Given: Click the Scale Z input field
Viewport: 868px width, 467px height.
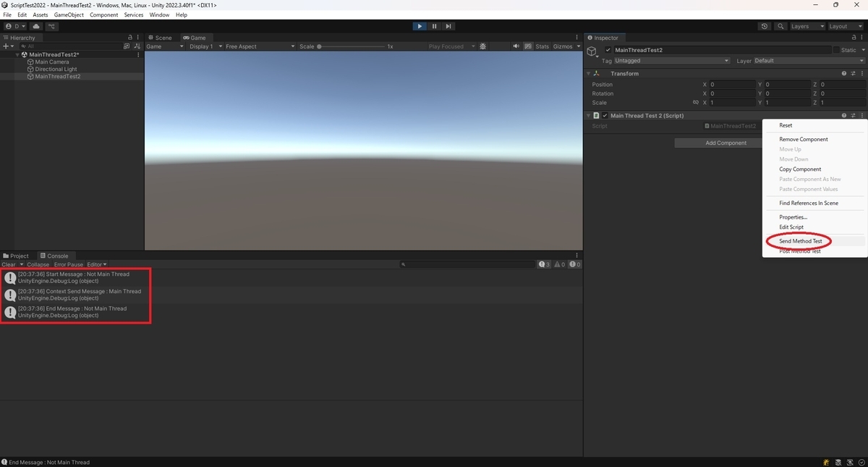Looking at the screenshot, I should pyautogui.click(x=842, y=103).
